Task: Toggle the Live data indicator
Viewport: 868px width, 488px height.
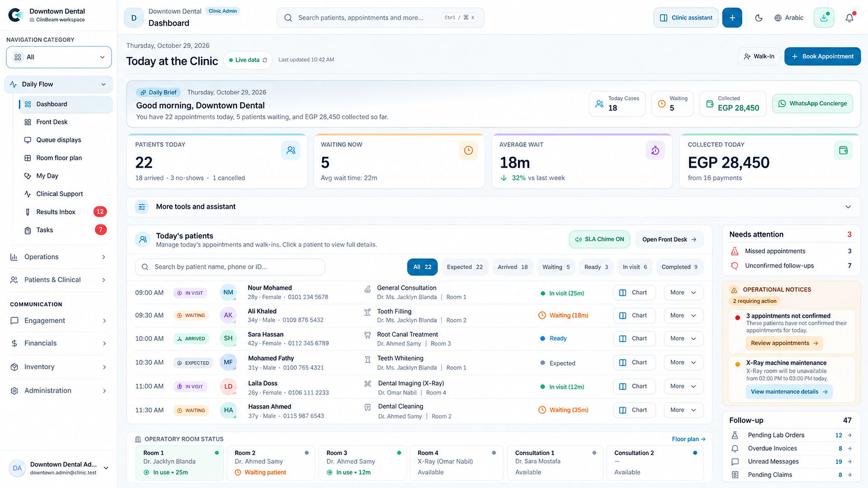Action: (x=248, y=60)
